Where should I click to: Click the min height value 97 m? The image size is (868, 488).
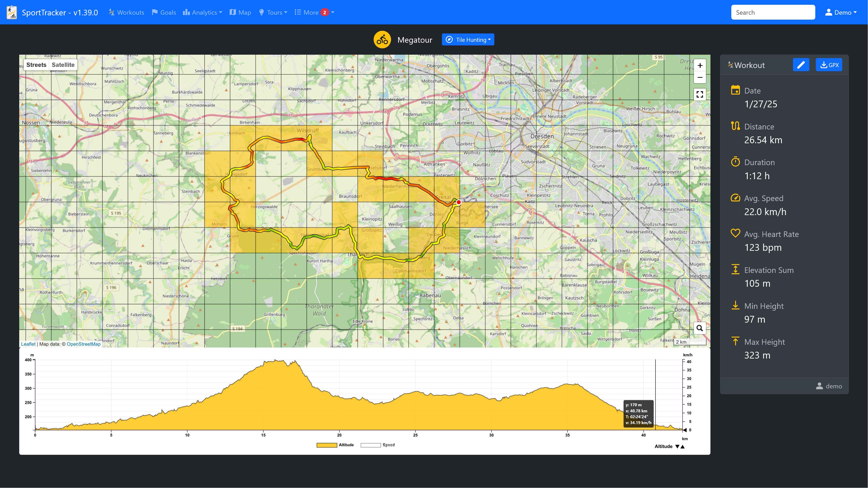(755, 319)
